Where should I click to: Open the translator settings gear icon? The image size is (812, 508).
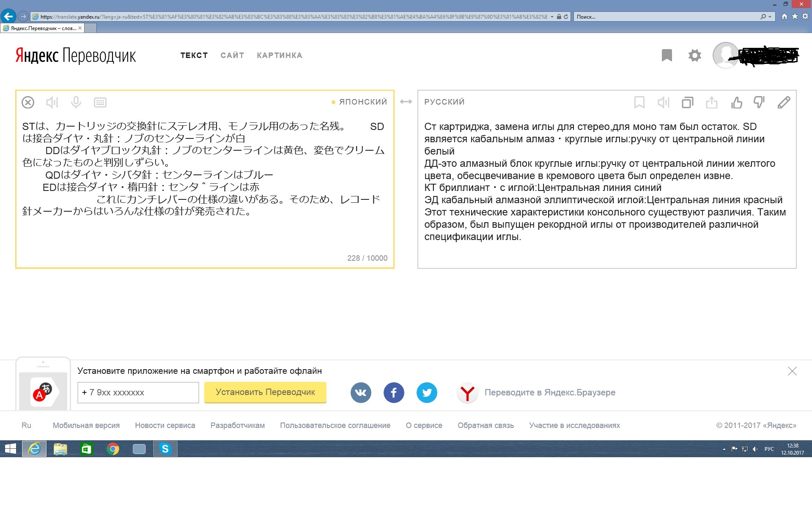click(694, 55)
